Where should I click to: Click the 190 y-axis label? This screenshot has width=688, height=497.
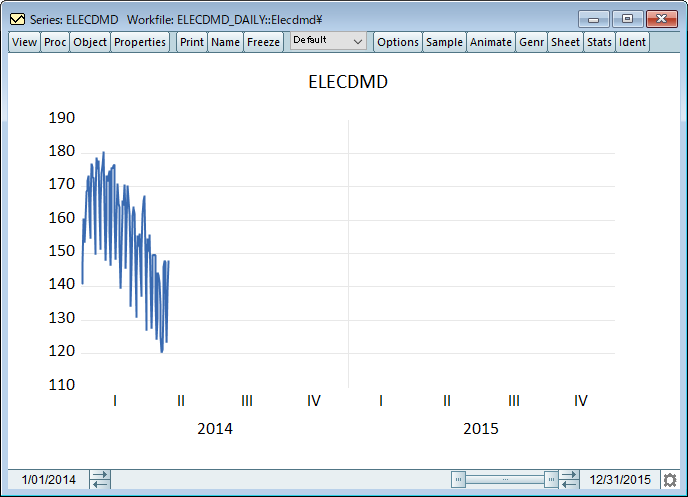click(61, 118)
